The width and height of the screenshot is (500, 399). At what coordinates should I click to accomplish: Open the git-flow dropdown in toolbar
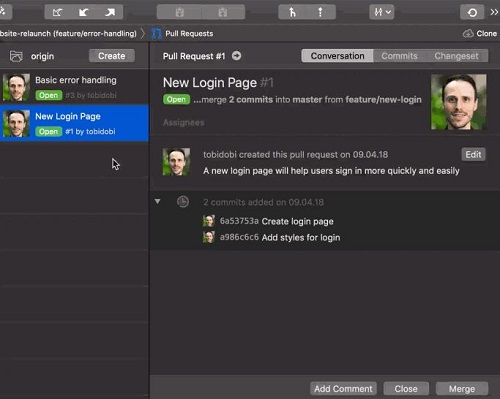[382, 13]
